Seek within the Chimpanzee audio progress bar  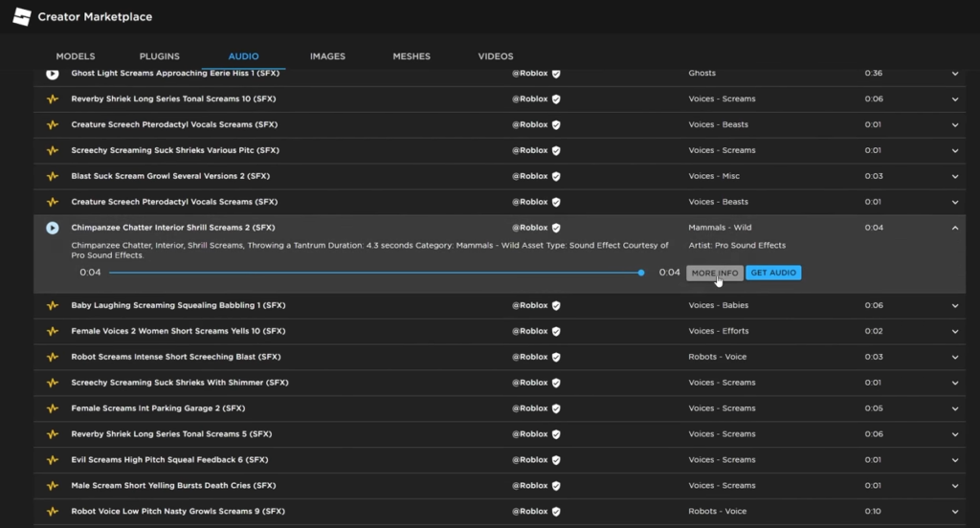(x=375, y=273)
